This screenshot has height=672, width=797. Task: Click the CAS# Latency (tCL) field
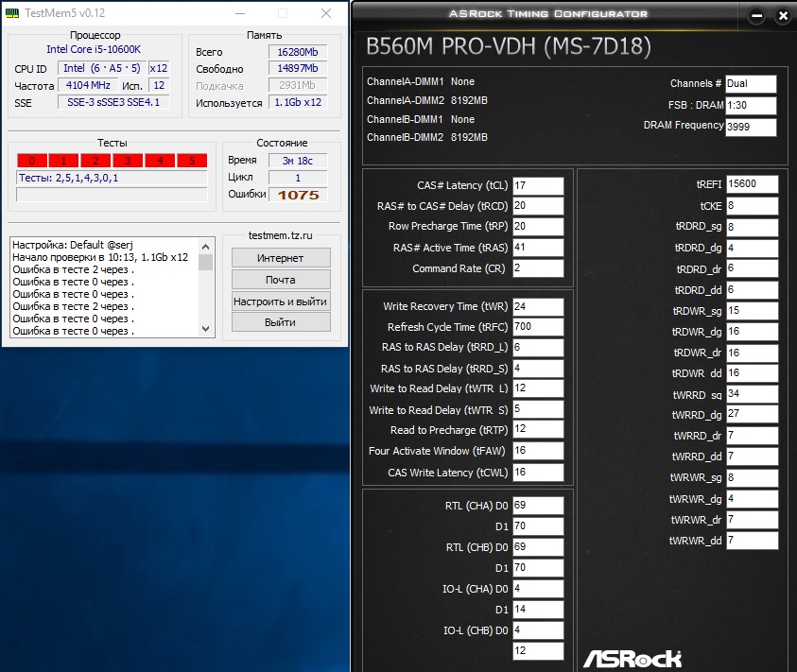point(538,185)
